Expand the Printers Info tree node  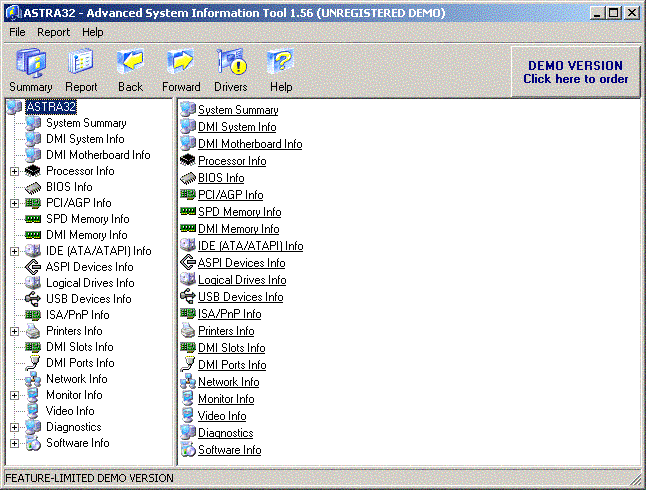click(14, 331)
